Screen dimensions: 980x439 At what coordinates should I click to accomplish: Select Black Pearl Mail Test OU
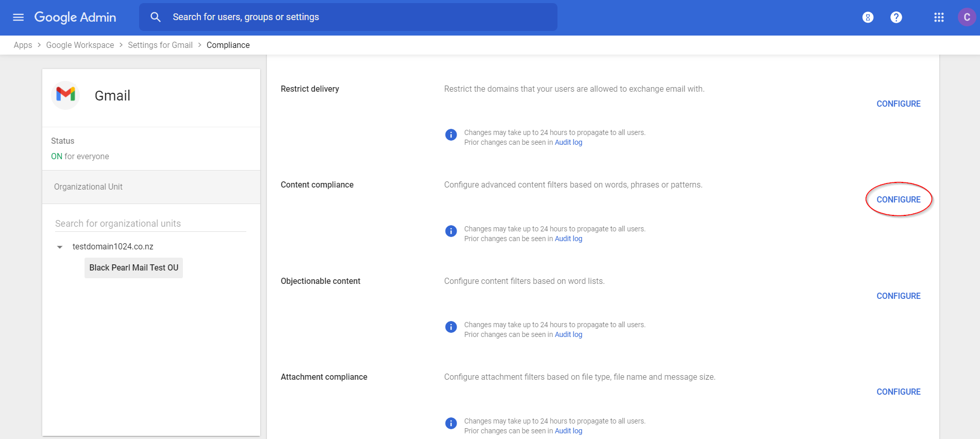point(133,268)
